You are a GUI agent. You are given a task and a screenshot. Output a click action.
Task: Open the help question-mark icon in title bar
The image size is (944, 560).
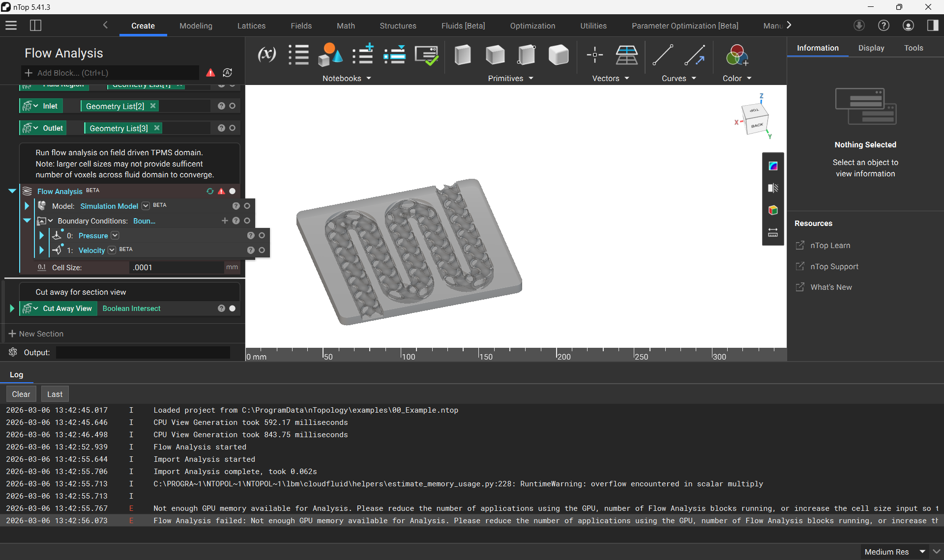point(884,25)
